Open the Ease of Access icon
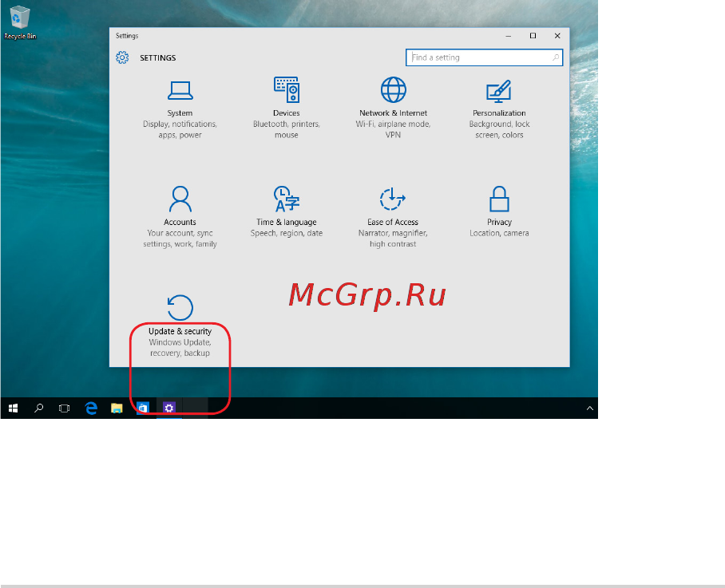Viewport: 725px width, 588px height. [393, 199]
